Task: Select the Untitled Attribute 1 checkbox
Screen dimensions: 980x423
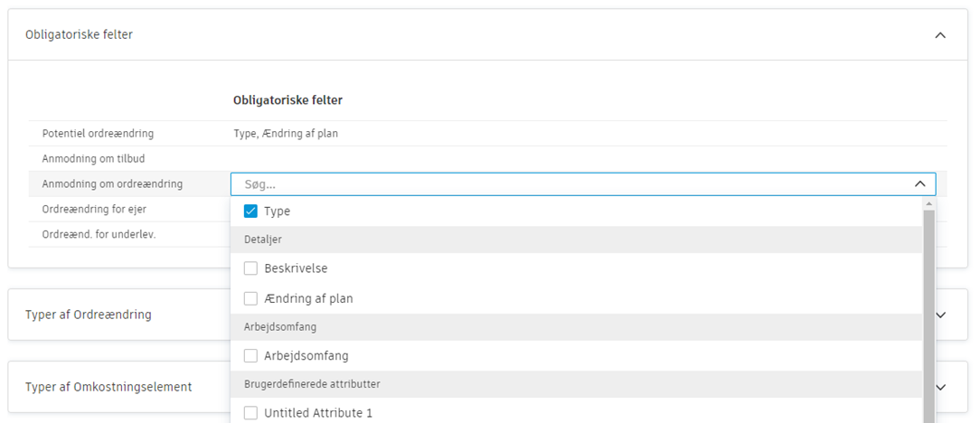Action: (251, 413)
